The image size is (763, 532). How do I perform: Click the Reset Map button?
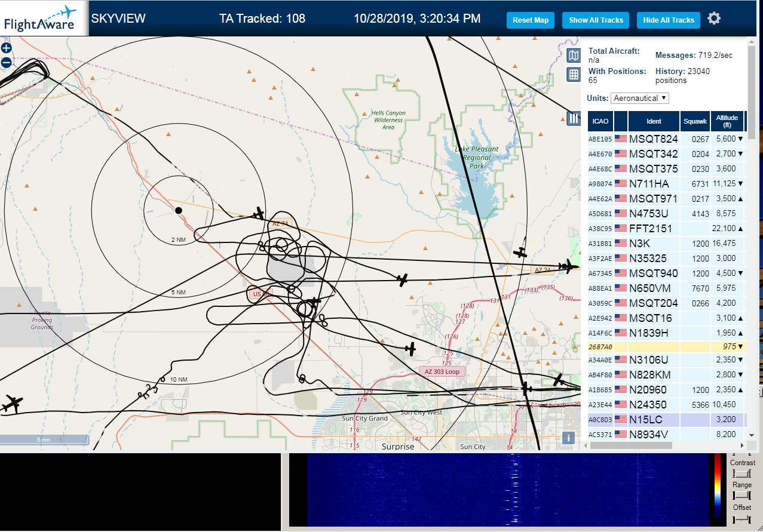pos(531,20)
